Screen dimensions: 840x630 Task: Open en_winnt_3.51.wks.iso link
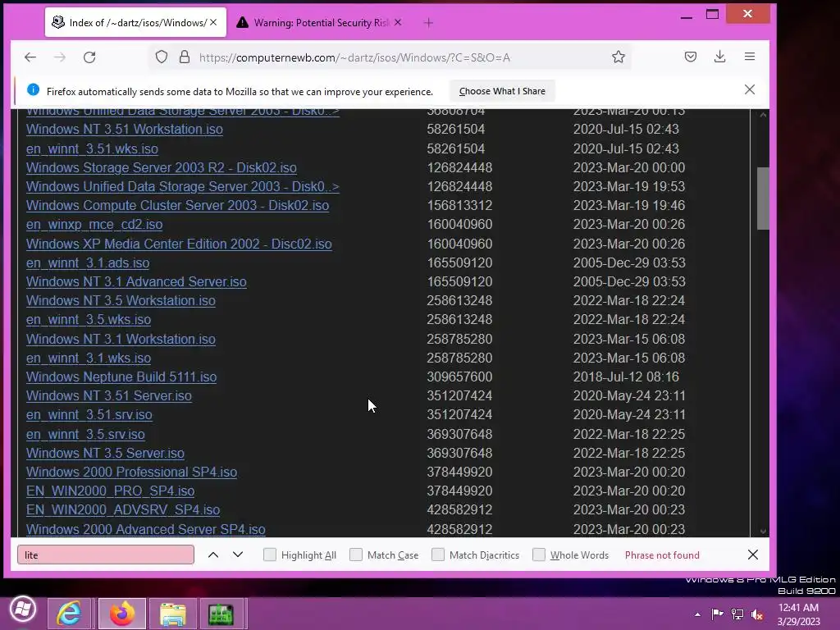(92, 148)
